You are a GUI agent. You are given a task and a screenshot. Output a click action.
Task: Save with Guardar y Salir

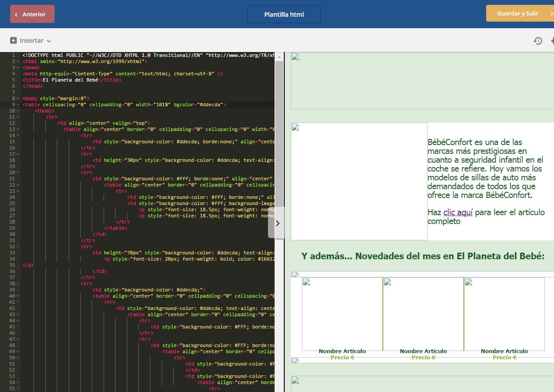pyautogui.click(x=520, y=14)
